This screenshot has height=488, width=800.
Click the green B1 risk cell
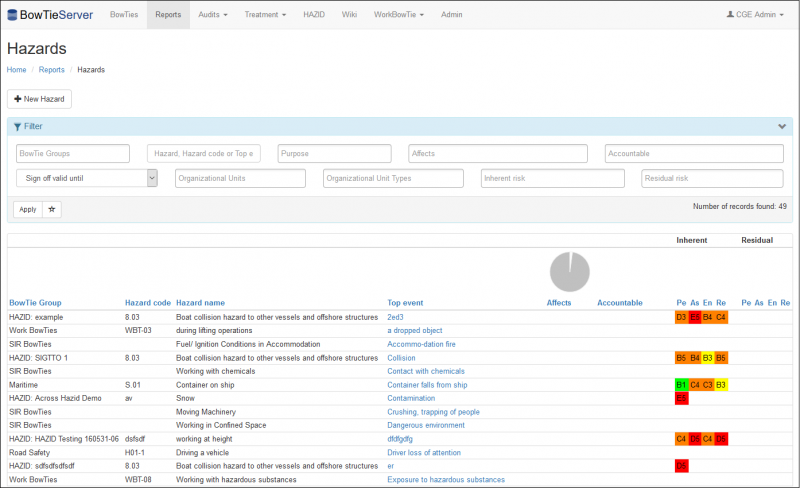pos(681,384)
